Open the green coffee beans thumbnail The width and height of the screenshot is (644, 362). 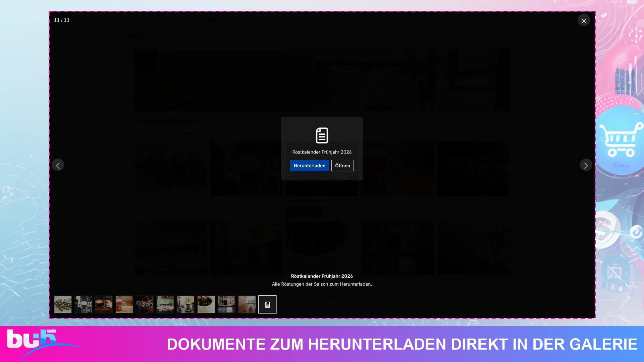(x=63, y=304)
